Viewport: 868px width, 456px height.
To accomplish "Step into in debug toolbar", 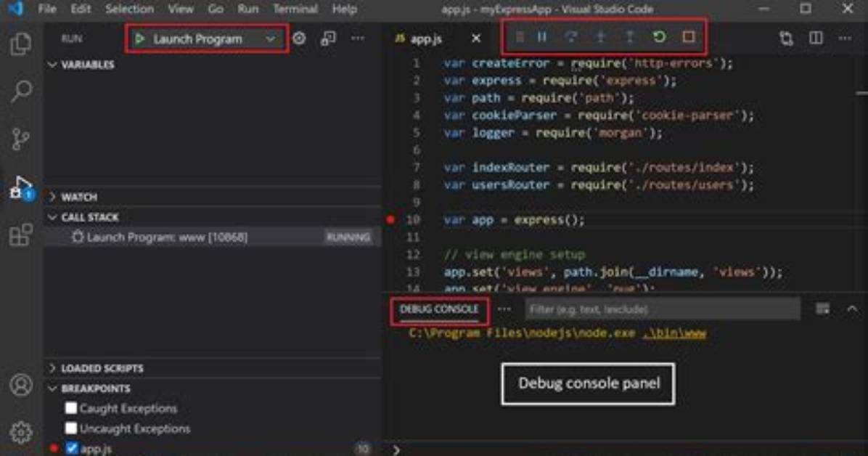I will tap(601, 36).
